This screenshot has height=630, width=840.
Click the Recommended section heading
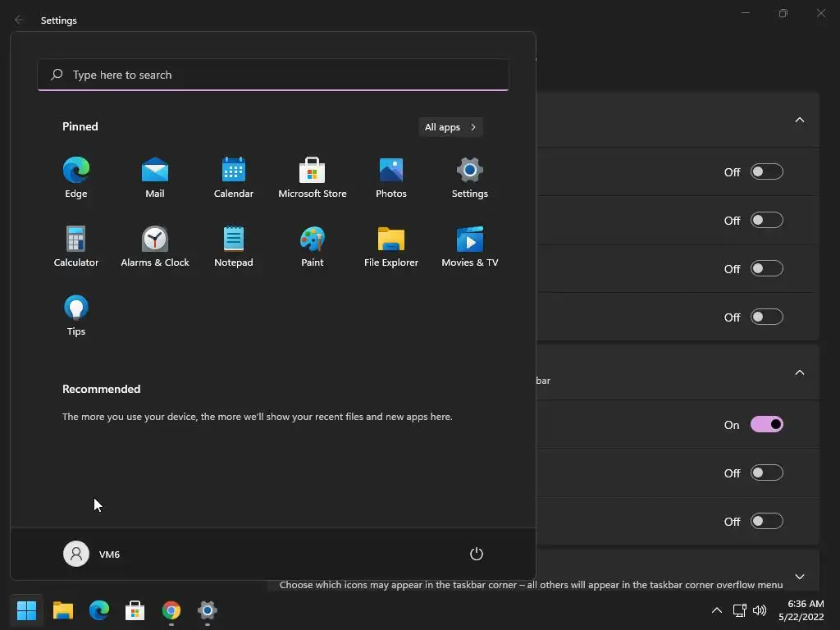(101, 389)
